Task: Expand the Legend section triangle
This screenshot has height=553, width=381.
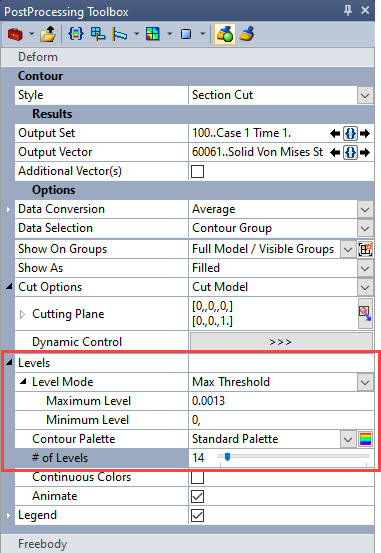Action: click(8, 515)
